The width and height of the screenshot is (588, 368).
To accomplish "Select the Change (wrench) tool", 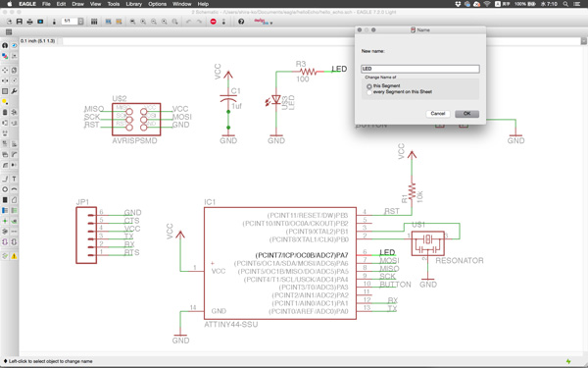I will pyautogui.click(x=14, y=91).
